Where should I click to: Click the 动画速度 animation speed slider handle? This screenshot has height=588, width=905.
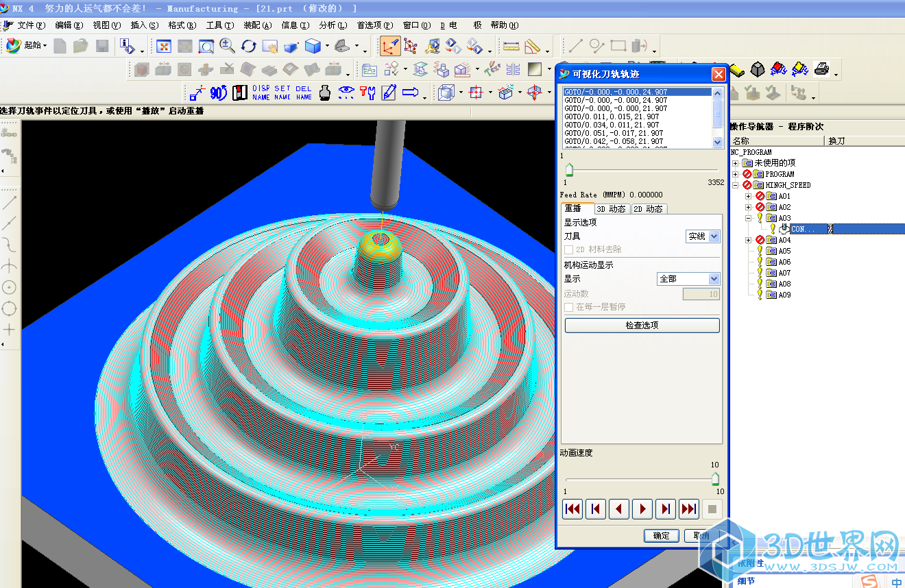(715, 478)
